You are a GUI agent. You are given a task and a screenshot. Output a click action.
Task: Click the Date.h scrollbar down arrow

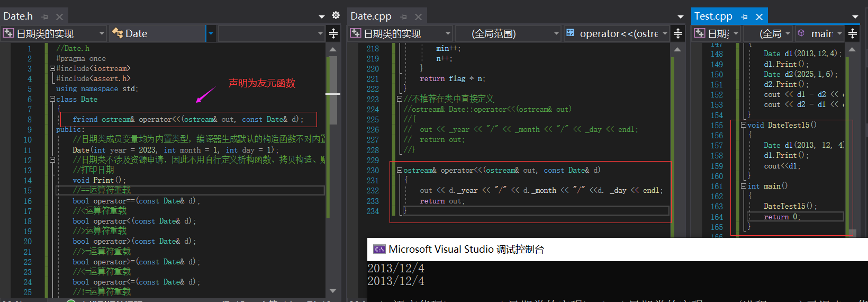[x=333, y=290]
